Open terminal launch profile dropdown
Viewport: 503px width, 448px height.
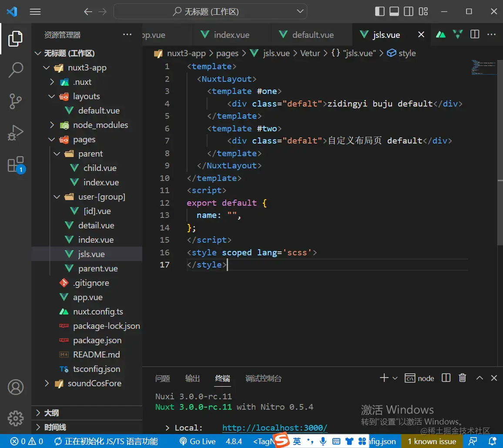(x=395, y=378)
